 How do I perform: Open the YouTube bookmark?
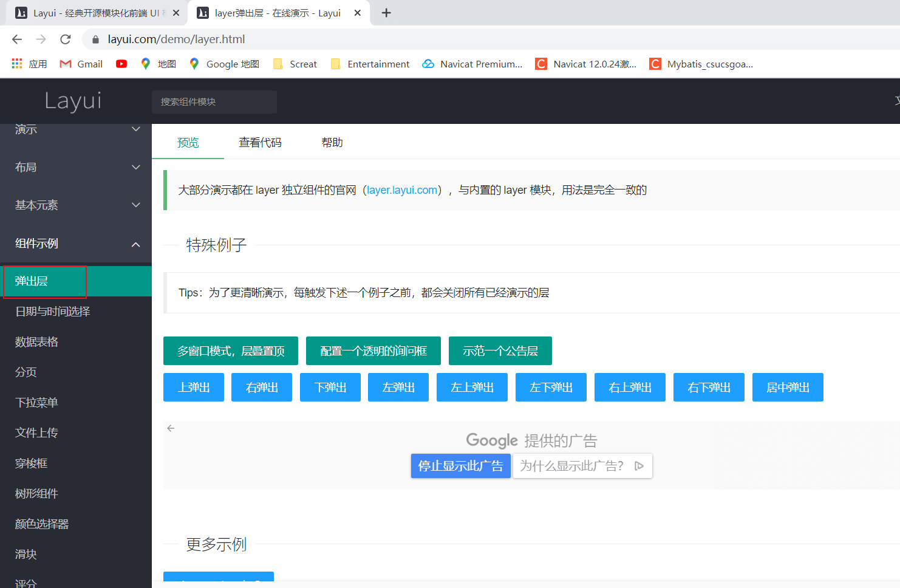tap(121, 63)
